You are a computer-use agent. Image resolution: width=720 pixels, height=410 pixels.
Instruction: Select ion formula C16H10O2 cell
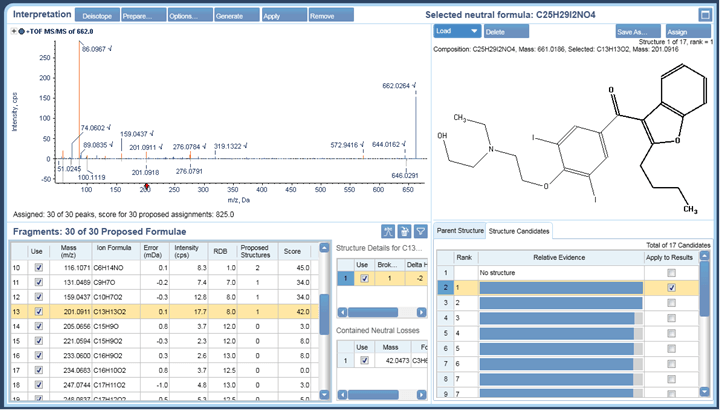(115, 371)
